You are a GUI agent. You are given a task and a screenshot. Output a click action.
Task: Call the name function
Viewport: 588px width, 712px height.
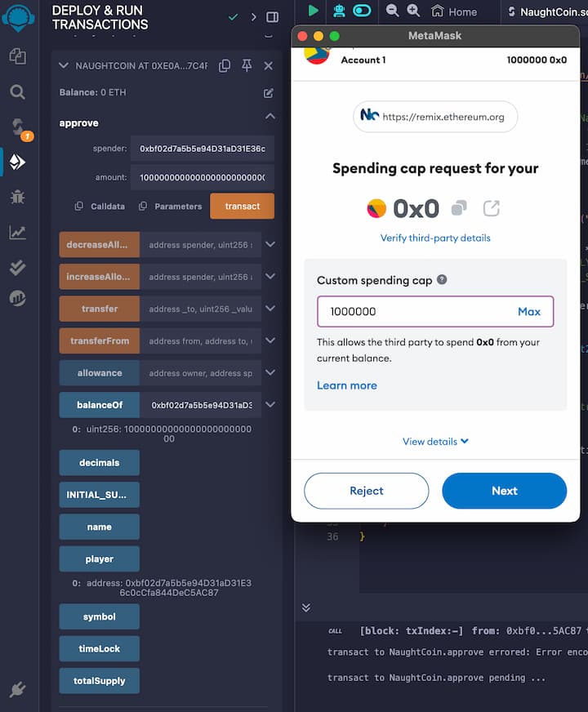point(100,527)
